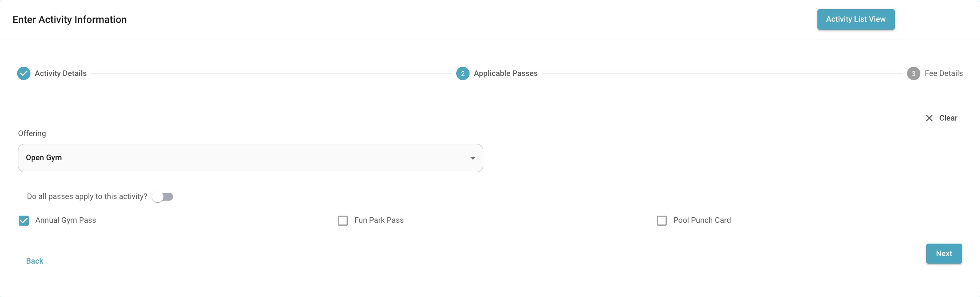
Task: Open the Activity List View
Action: [856, 19]
